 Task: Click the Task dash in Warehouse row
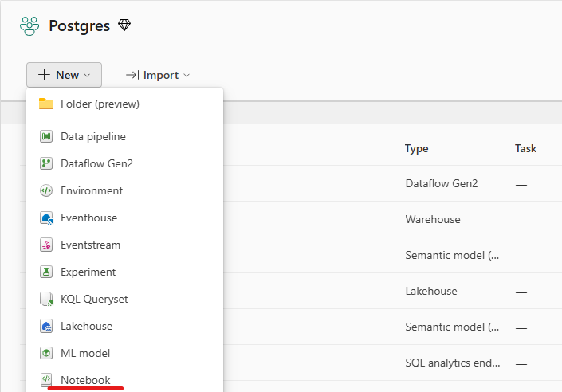click(x=521, y=221)
